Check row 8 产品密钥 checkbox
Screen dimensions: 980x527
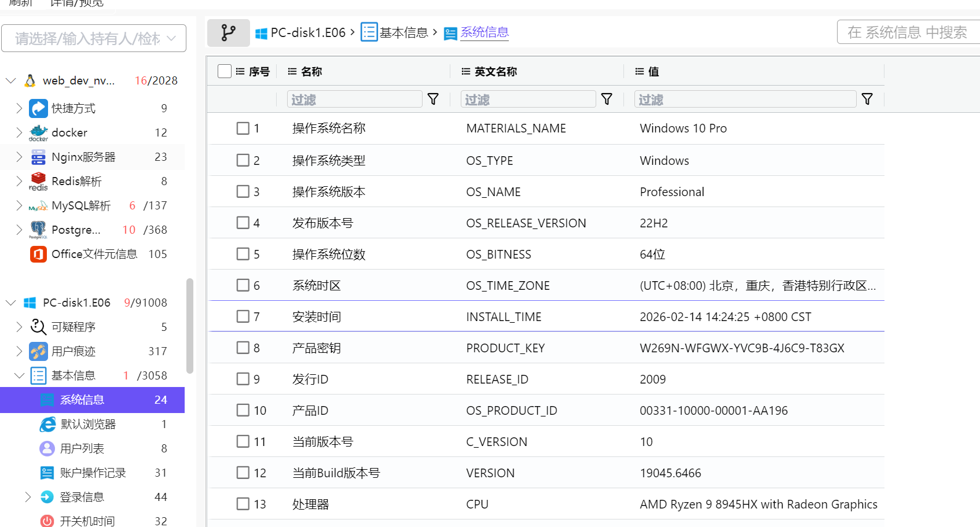point(243,348)
